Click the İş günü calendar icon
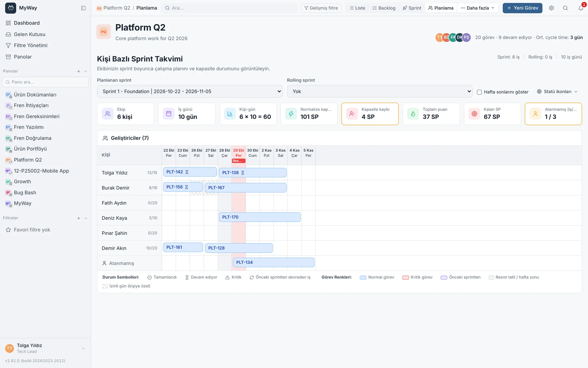 tap(169, 114)
